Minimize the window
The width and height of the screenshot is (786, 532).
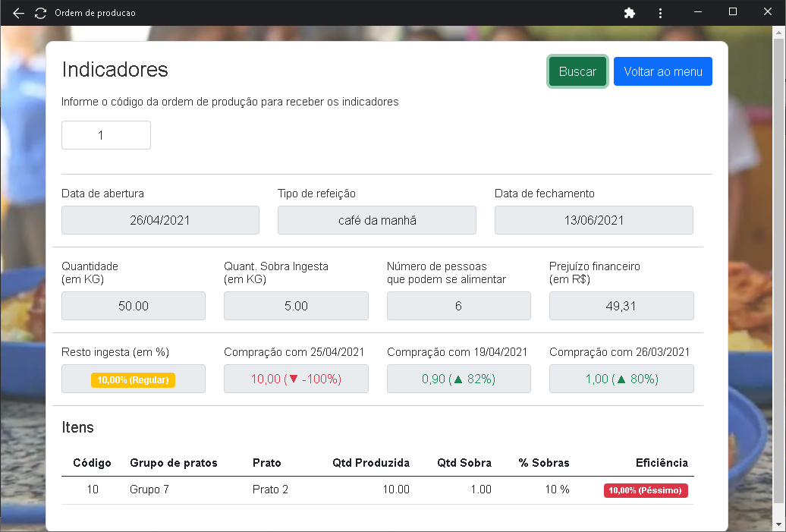pos(698,12)
